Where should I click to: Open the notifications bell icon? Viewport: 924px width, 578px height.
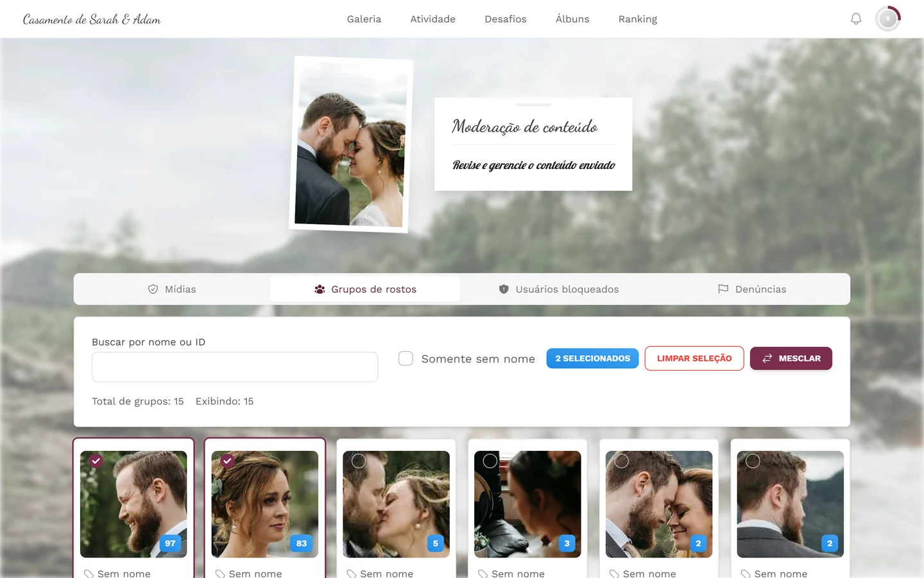tap(856, 19)
